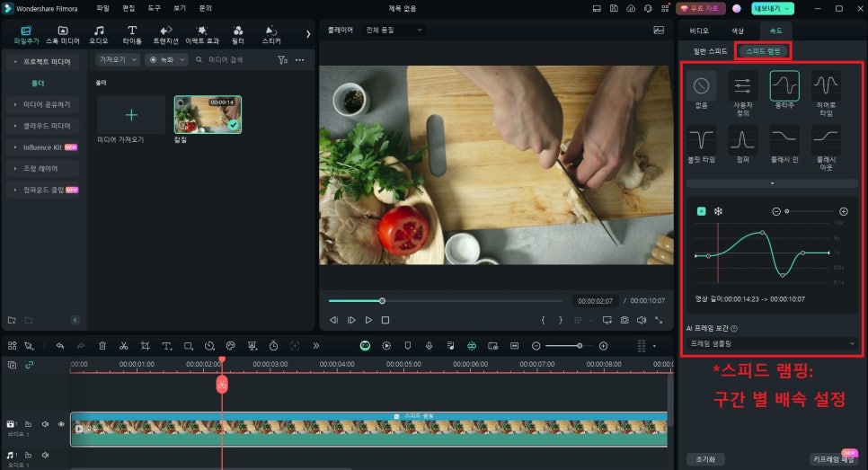The image size is (868, 470).
Task: Click the 초기화 reset button
Action: click(705, 457)
